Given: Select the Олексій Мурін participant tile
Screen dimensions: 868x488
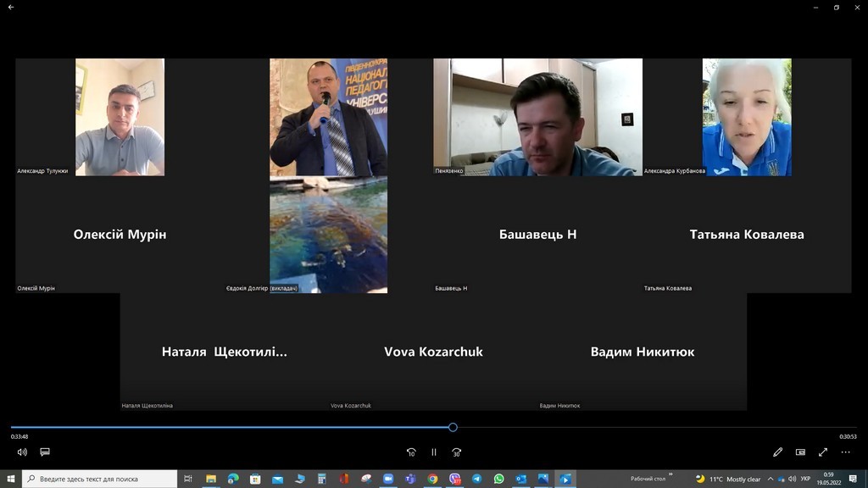Looking at the screenshot, I should [x=120, y=235].
